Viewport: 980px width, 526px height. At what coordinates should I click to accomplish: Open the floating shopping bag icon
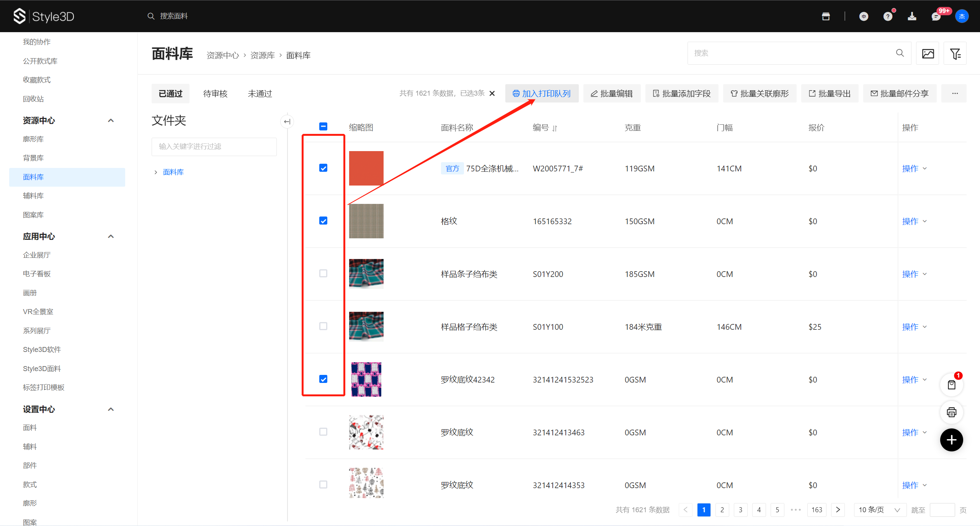951,385
